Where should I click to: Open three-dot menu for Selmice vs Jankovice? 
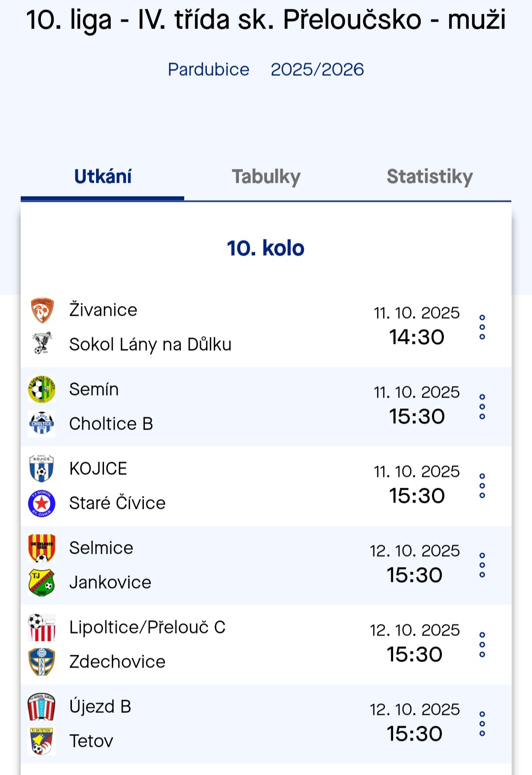coord(482,565)
